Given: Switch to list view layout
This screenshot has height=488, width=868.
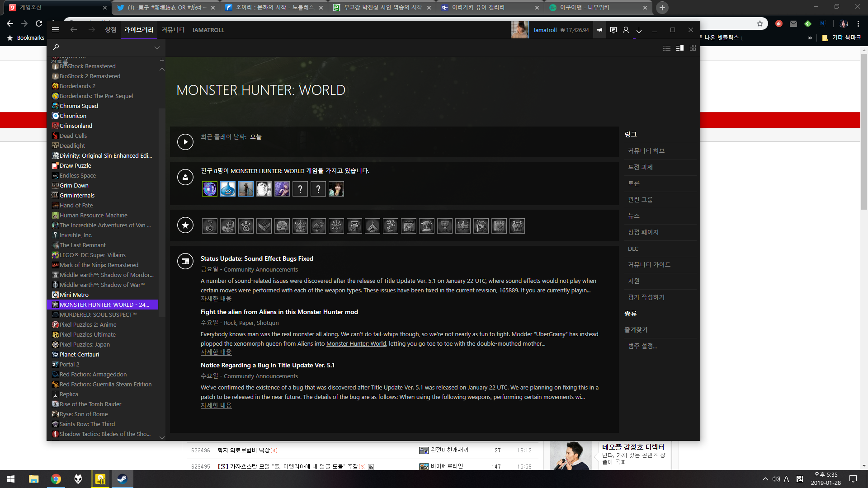Looking at the screenshot, I should 667,47.
